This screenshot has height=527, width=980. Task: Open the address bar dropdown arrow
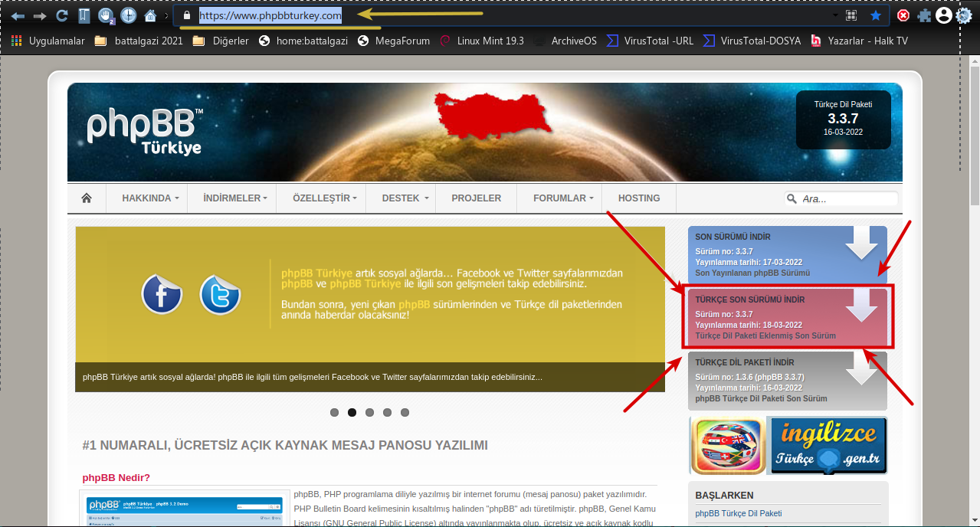(x=835, y=15)
